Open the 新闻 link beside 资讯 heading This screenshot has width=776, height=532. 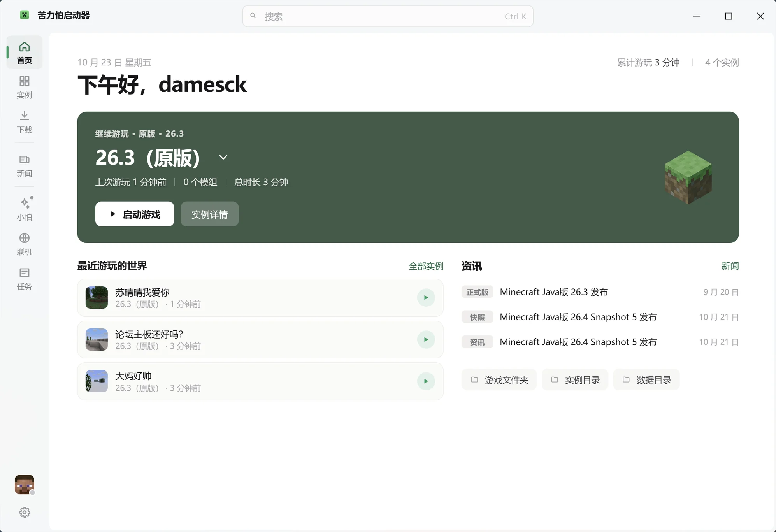(730, 266)
